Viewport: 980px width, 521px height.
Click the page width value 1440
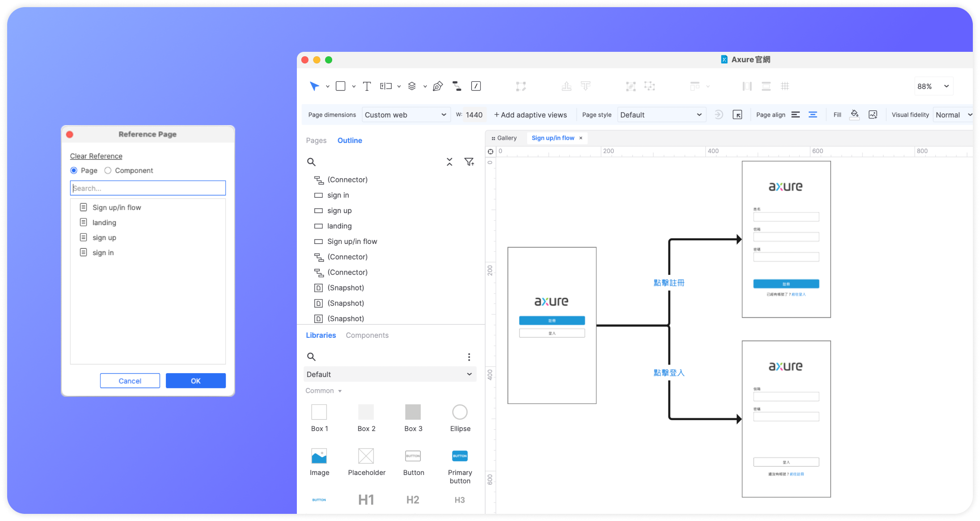(474, 115)
